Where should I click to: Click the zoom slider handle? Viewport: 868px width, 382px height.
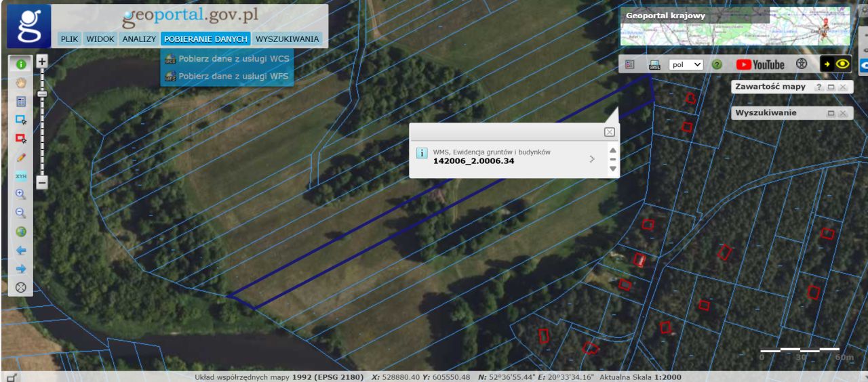point(42,93)
